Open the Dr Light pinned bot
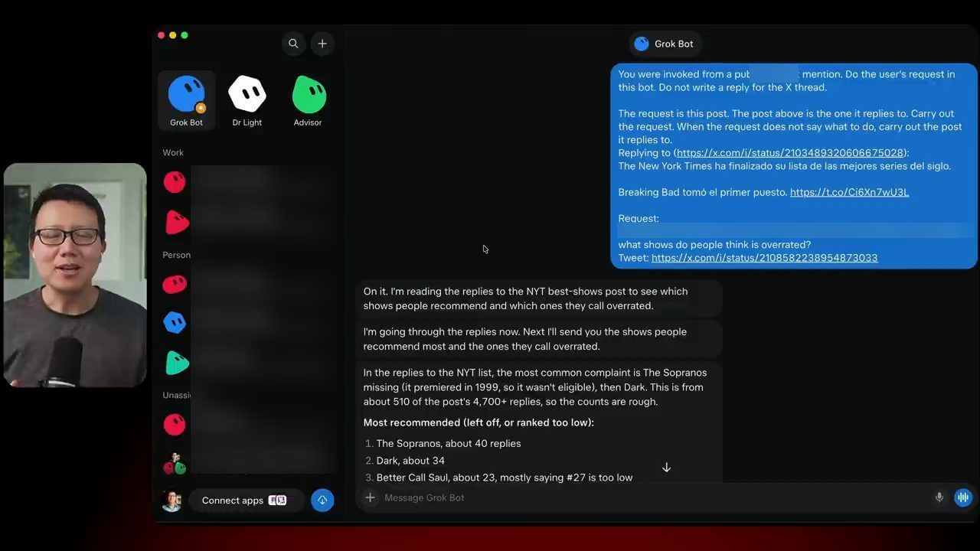980x551 pixels. click(247, 100)
